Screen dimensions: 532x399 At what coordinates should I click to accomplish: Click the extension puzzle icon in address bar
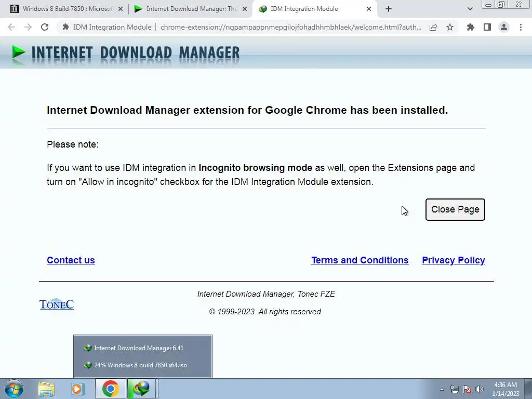coord(66,27)
